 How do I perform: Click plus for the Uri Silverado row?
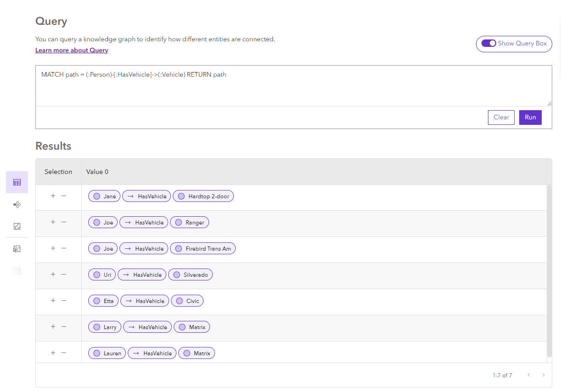click(53, 274)
